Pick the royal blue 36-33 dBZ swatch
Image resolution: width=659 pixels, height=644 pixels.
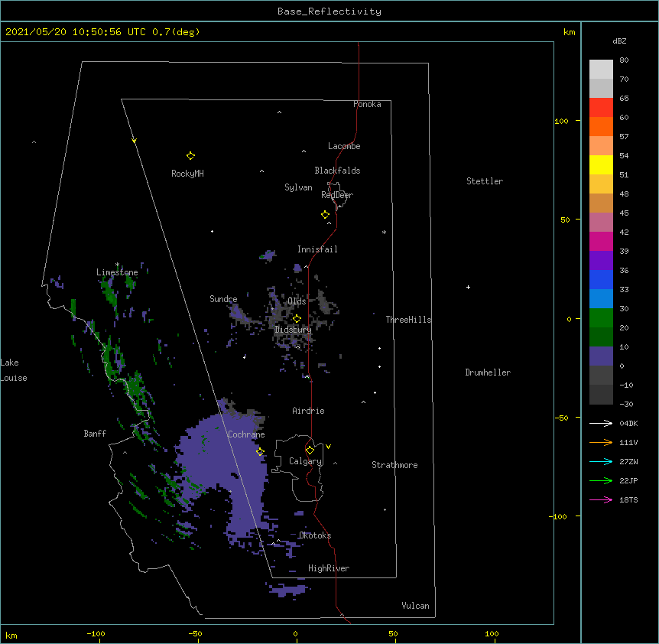[601, 279]
